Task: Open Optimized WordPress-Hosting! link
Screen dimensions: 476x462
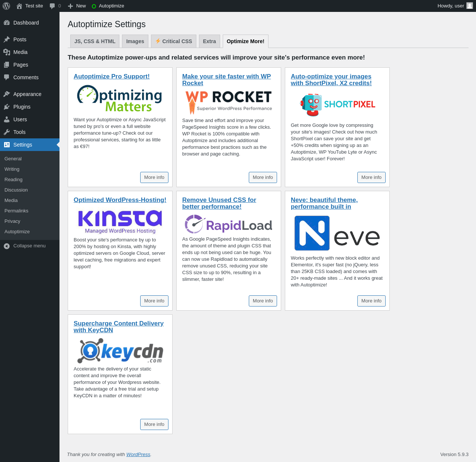Action: tap(120, 200)
